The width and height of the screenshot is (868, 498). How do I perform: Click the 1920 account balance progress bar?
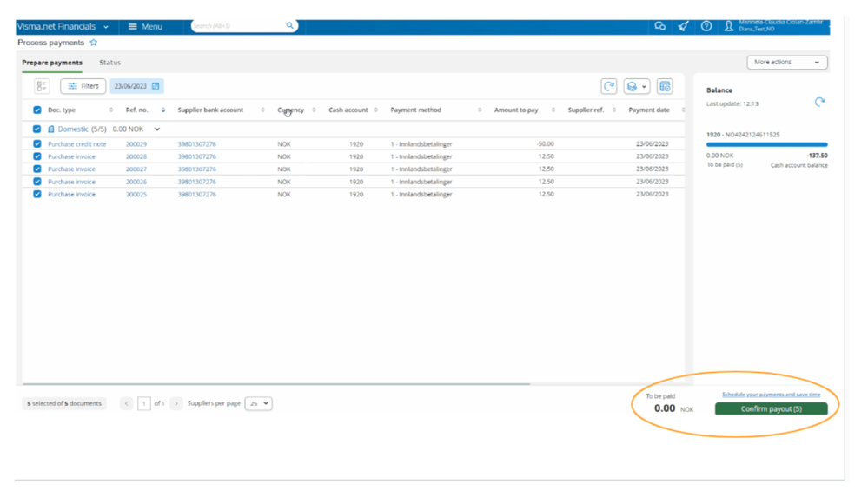(x=766, y=144)
